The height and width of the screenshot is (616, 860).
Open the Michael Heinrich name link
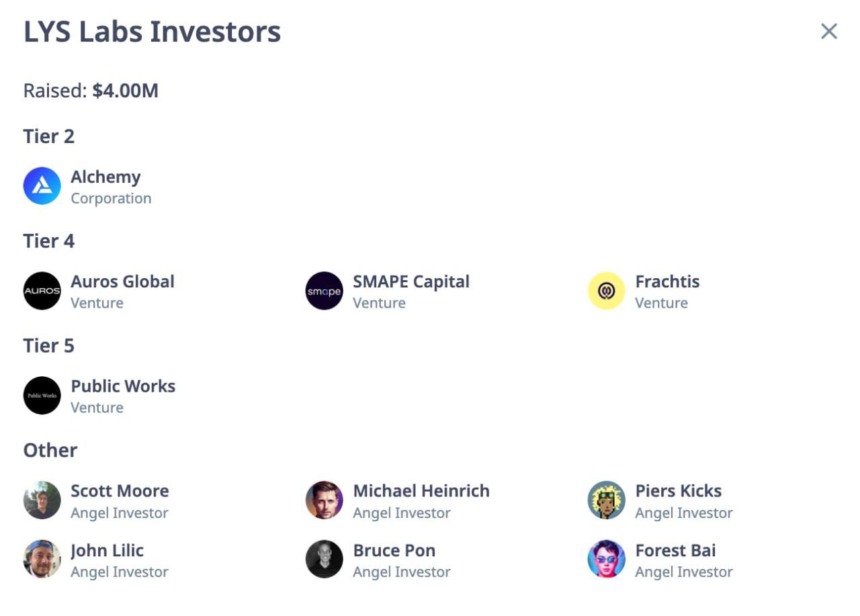(421, 491)
